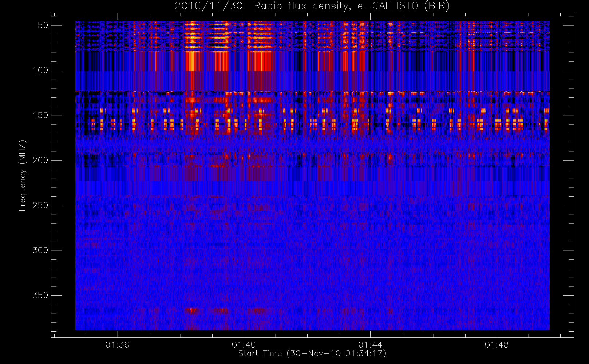Click the 01:48 time tick label
This screenshot has width=589, height=364.
coord(497,345)
